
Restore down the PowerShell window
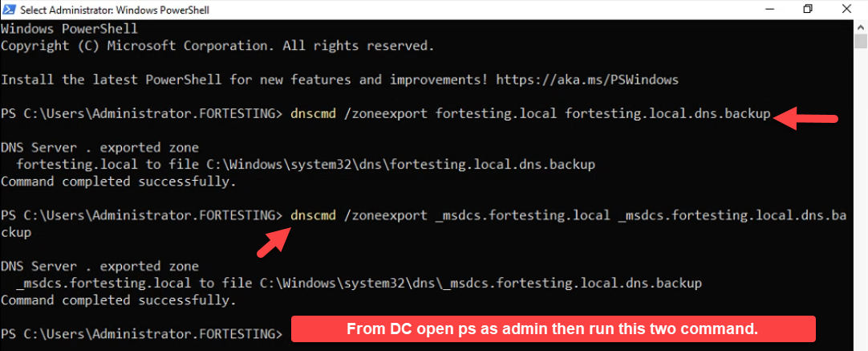click(808, 10)
